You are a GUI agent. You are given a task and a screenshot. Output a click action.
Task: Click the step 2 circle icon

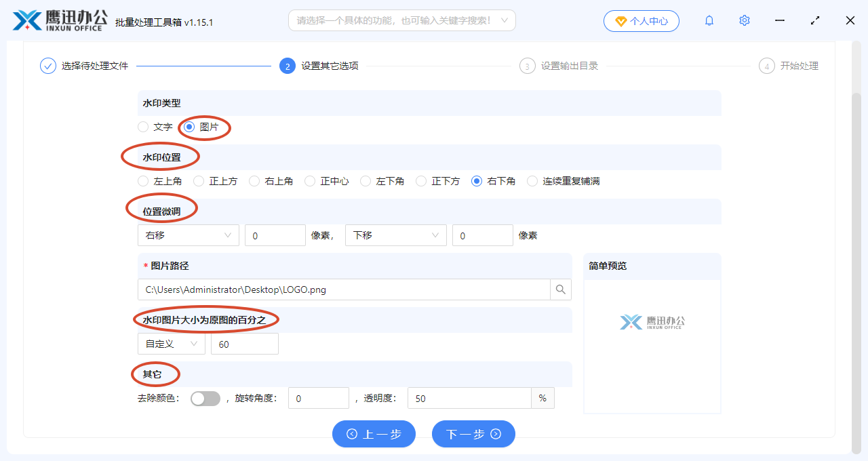[288, 66]
